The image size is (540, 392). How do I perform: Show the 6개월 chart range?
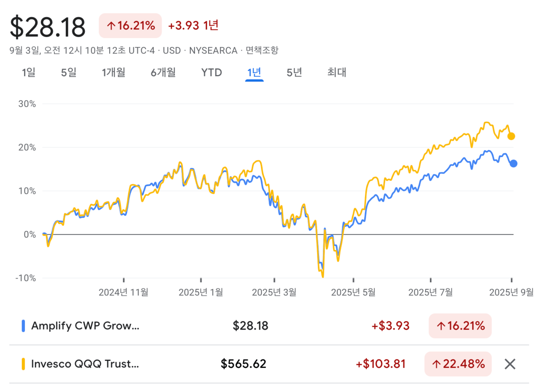163,72
